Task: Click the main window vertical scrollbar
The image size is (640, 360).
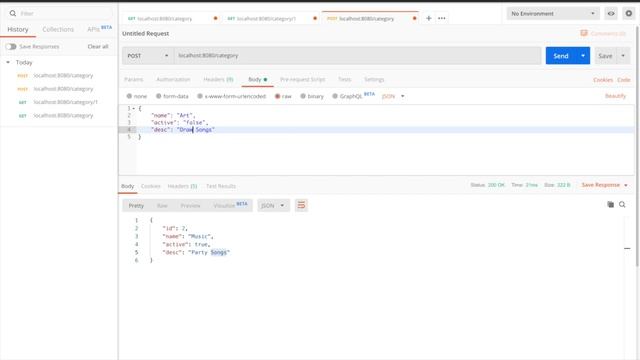Action: point(637,147)
